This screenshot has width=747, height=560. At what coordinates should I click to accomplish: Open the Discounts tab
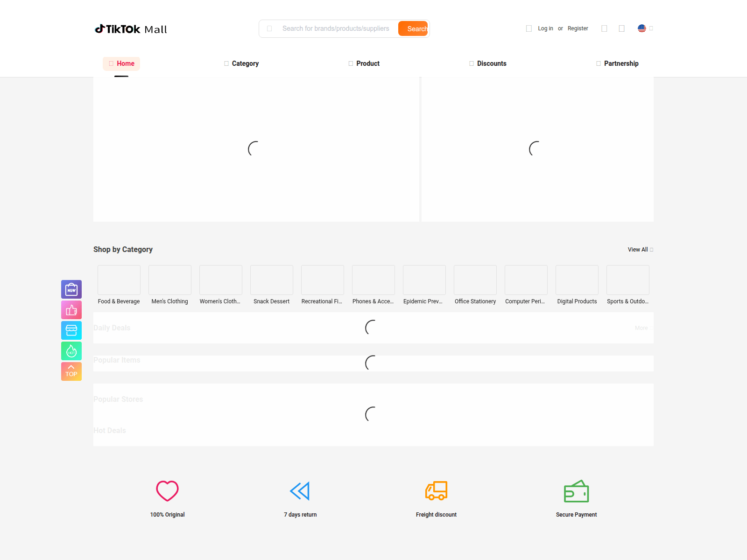(488, 63)
